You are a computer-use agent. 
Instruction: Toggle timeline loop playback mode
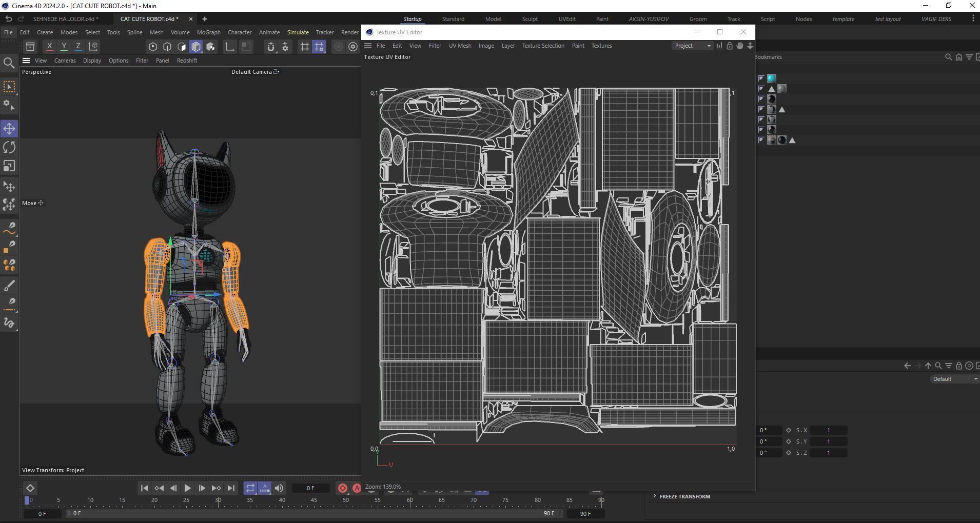click(x=250, y=488)
